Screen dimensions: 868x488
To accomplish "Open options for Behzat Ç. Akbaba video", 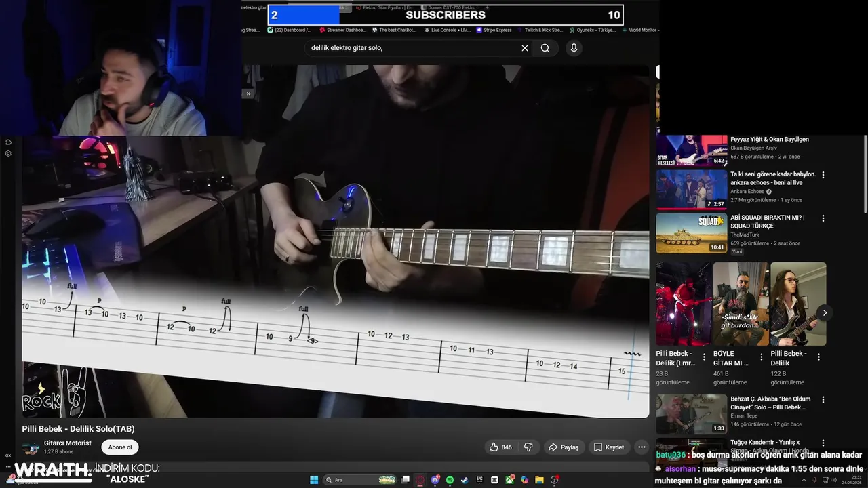I will (x=823, y=400).
